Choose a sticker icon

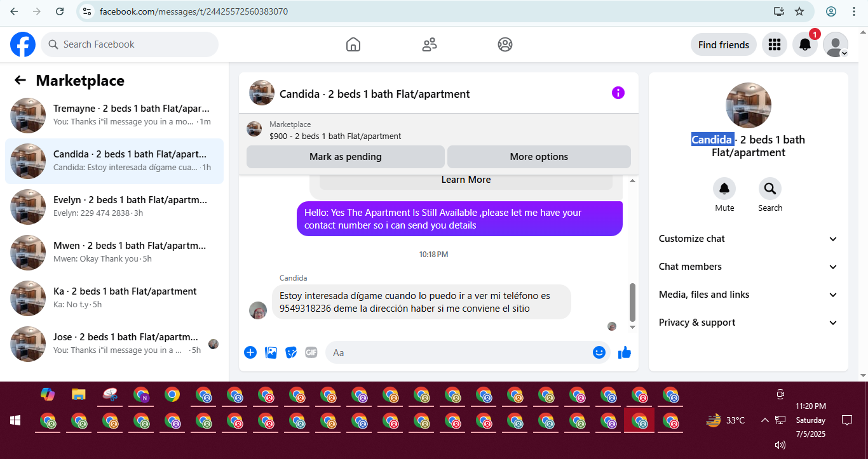point(291,352)
